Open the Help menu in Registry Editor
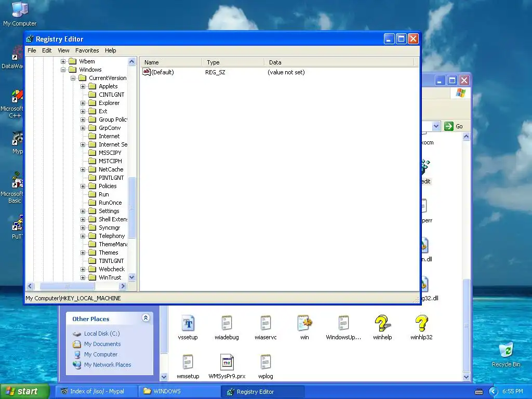 [x=110, y=50]
